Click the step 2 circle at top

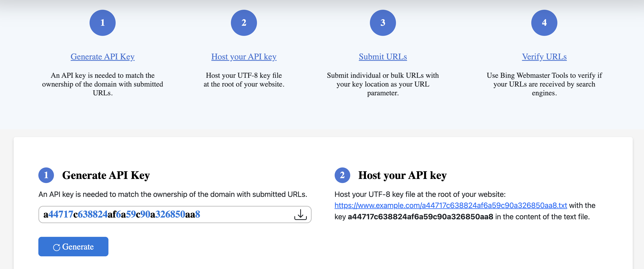244,23
